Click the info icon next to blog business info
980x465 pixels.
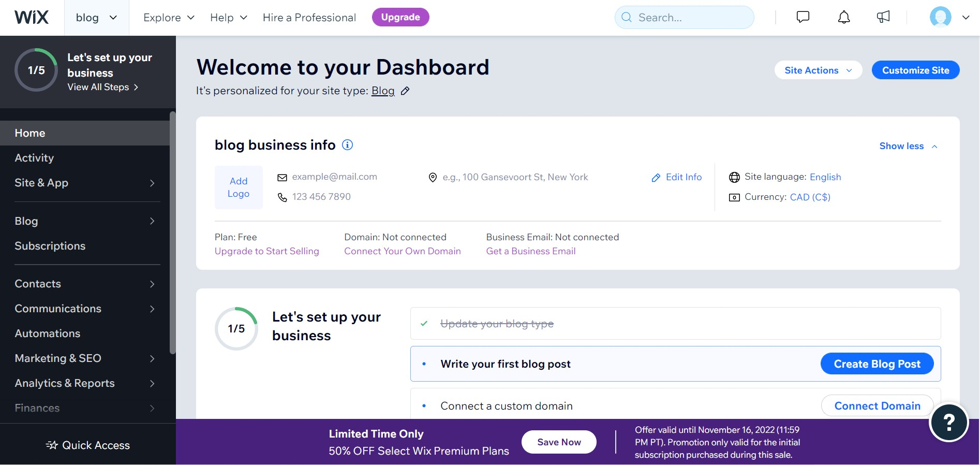click(348, 145)
